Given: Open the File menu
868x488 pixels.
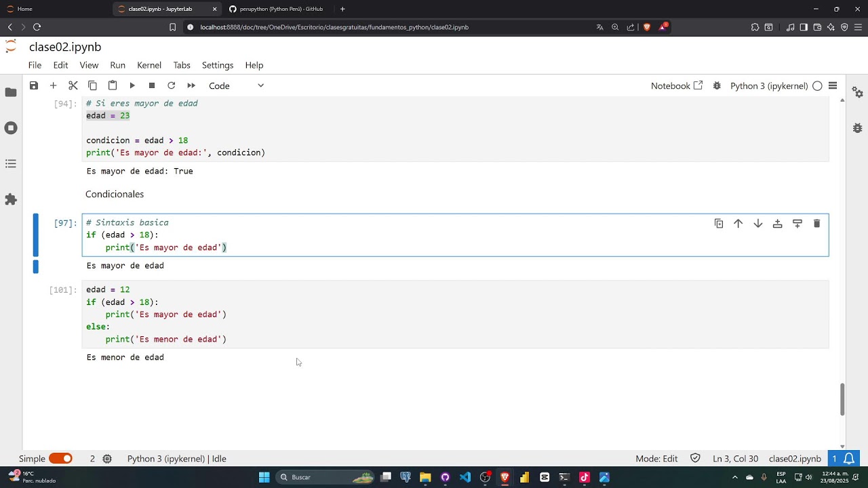Looking at the screenshot, I should pos(35,65).
